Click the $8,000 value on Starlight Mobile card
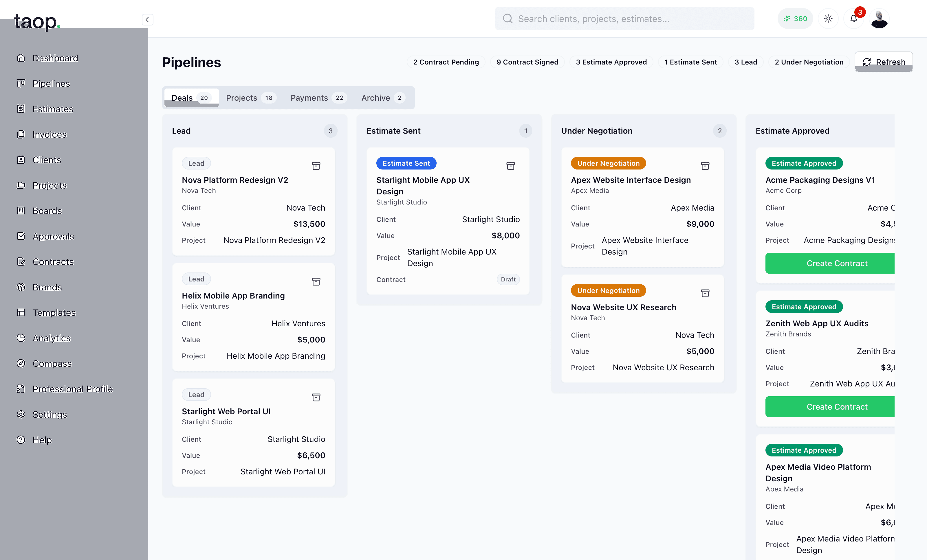 point(505,236)
